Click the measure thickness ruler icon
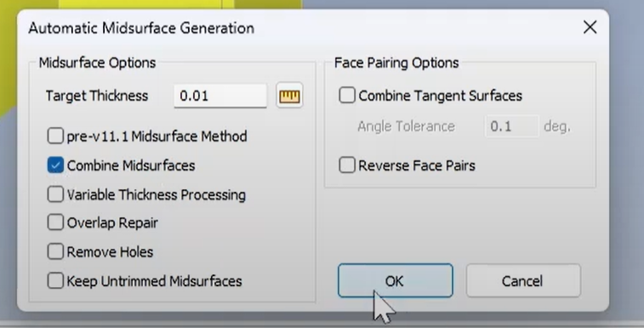Viewport: 644px width, 328px height. pyautogui.click(x=289, y=96)
